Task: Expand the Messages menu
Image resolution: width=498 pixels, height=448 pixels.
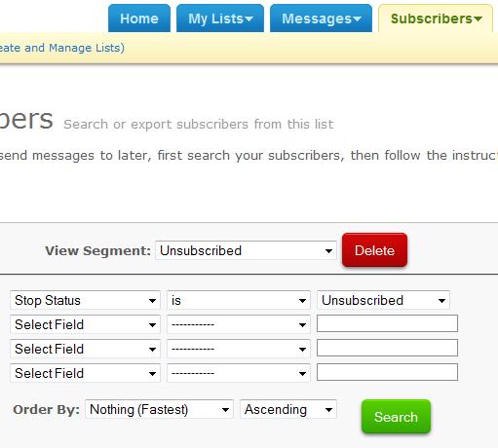Action: 321,19
